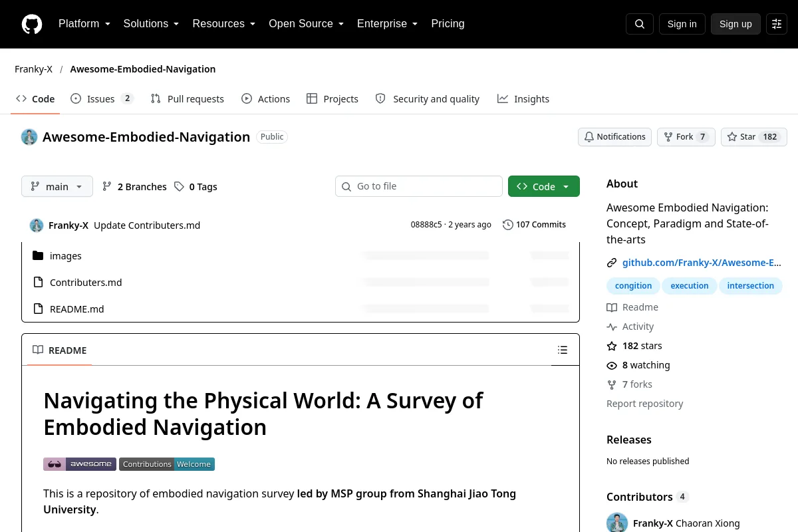Viewport: 798px width, 532px height.
Task: Click the README.md file icon
Action: 38,309
